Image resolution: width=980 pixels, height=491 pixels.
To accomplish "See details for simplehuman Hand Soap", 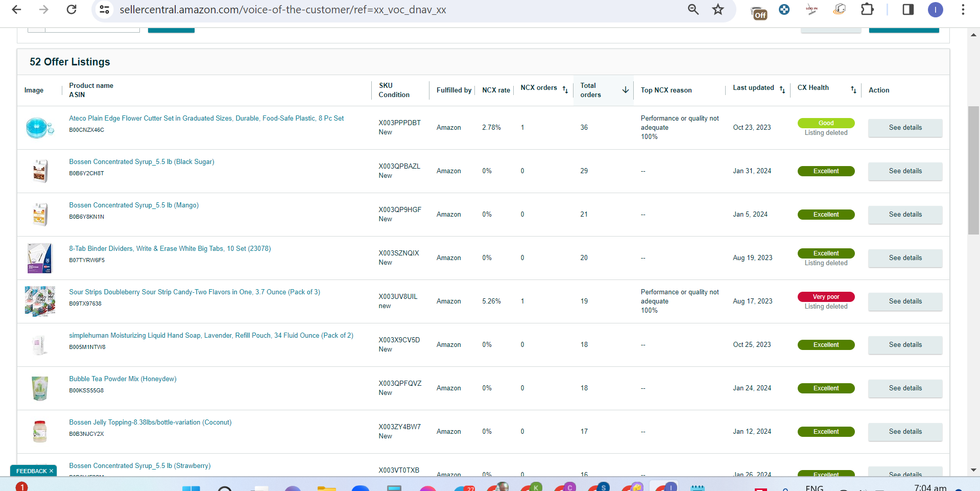I will [905, 345].
